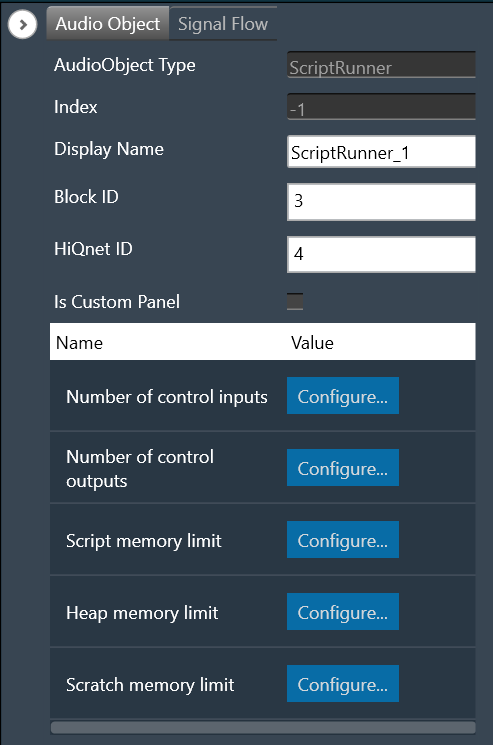Open Configure for Script memory limit
Screen dimensions: 493x745
pyautogui.click(x=343, y=540)
